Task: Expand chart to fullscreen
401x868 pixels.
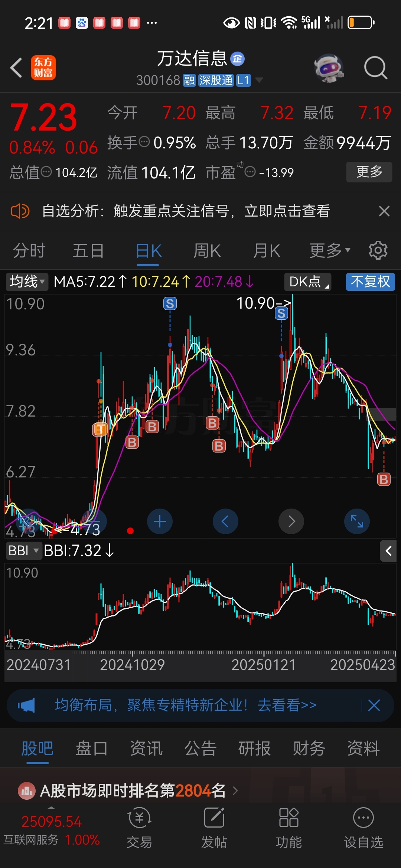Action: coord(357,521)
